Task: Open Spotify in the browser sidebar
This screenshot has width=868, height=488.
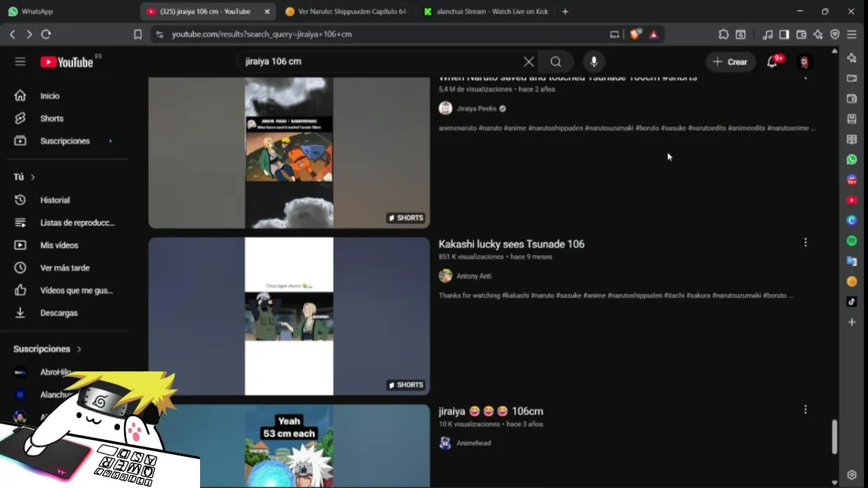Action: pos(852,241)
